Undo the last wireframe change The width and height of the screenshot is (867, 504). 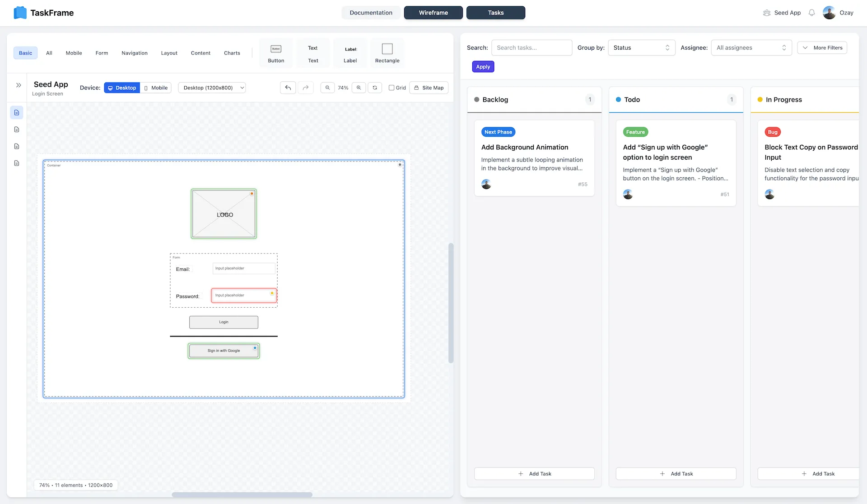288,88
